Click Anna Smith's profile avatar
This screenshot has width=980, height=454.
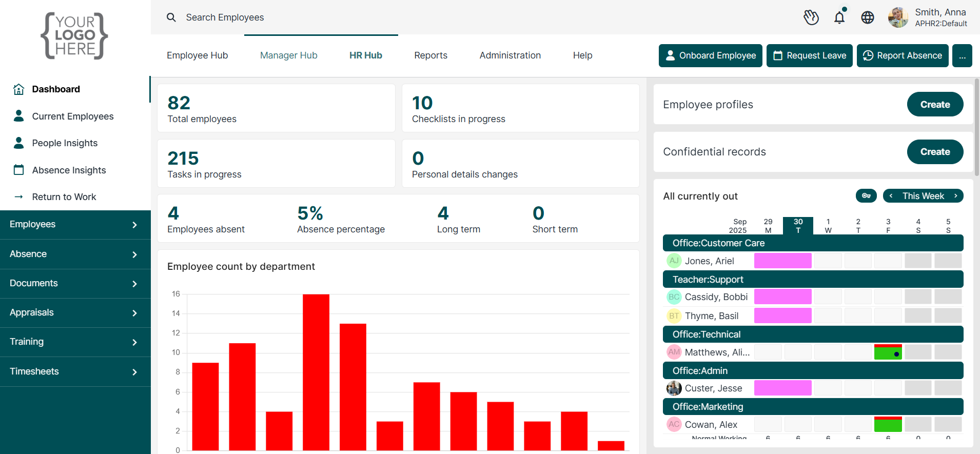898,17
